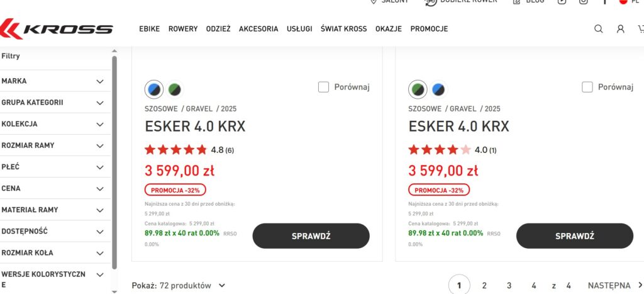Viewport: 644px width, 294px height.
Task: Go to page 2 of results
Action: [x=484, y=286]
